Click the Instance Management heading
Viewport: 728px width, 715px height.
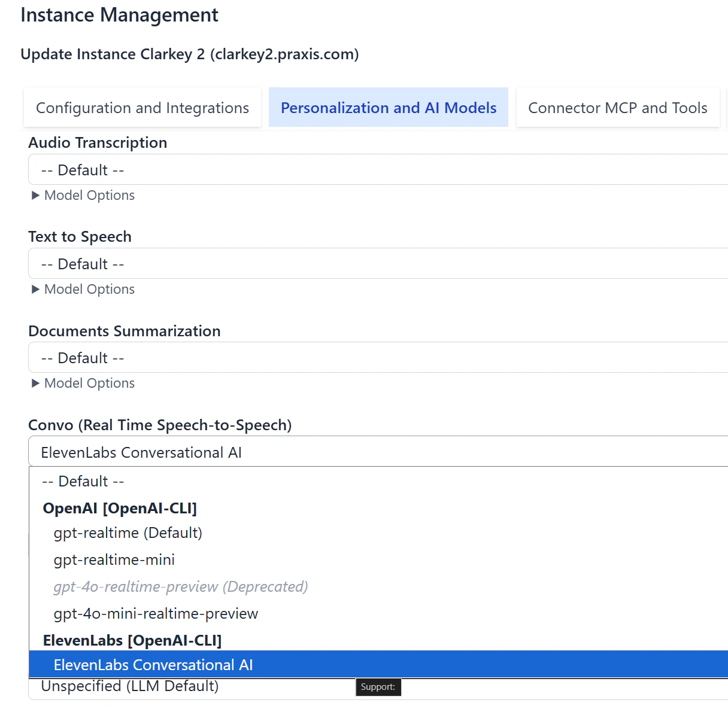(119, 15)
